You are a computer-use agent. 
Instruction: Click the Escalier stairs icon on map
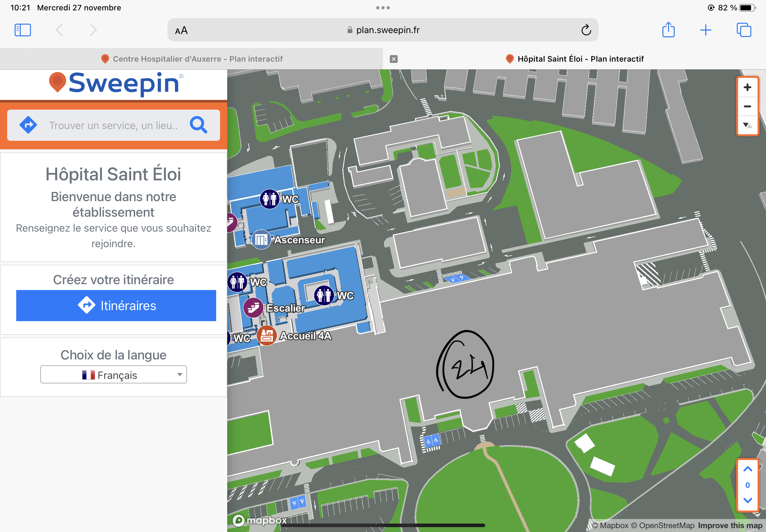(x=253, y=308)
